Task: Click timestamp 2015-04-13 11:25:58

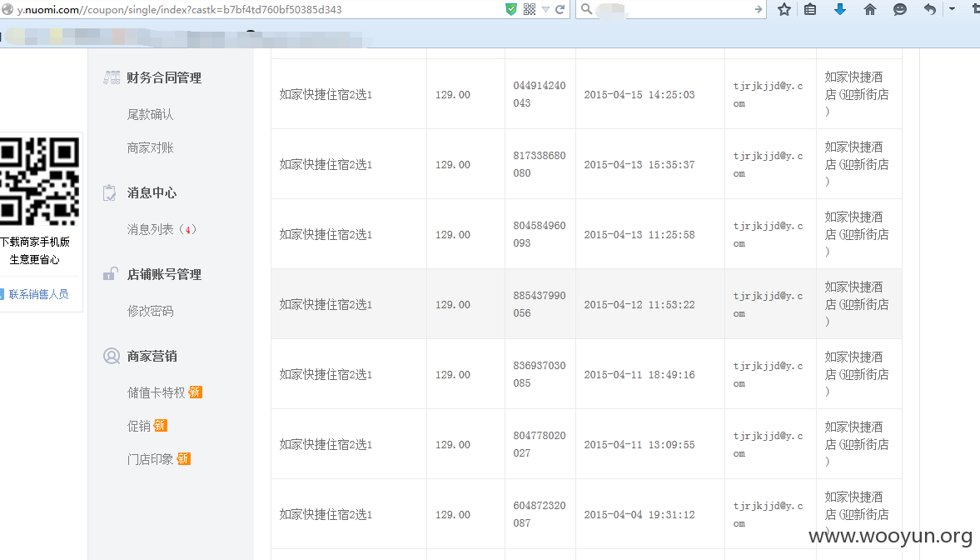Action: pyautogui.click(x=639, y=235)
